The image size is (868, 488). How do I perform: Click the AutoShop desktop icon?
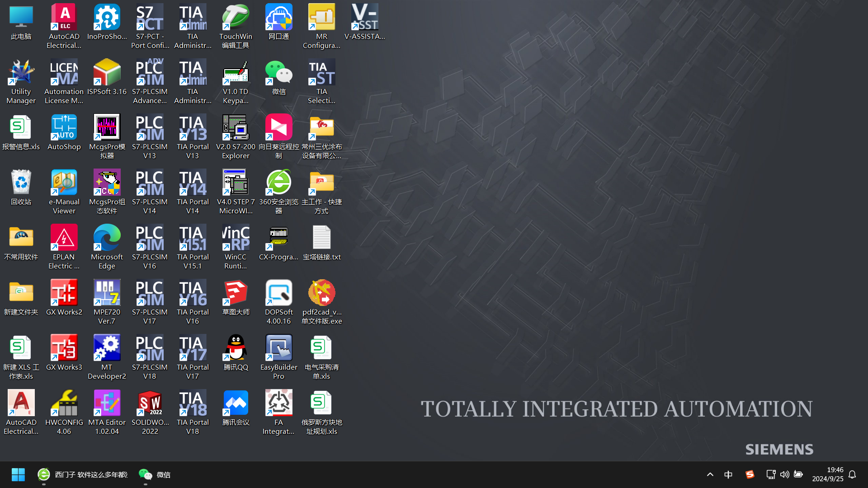pos(64,128)
